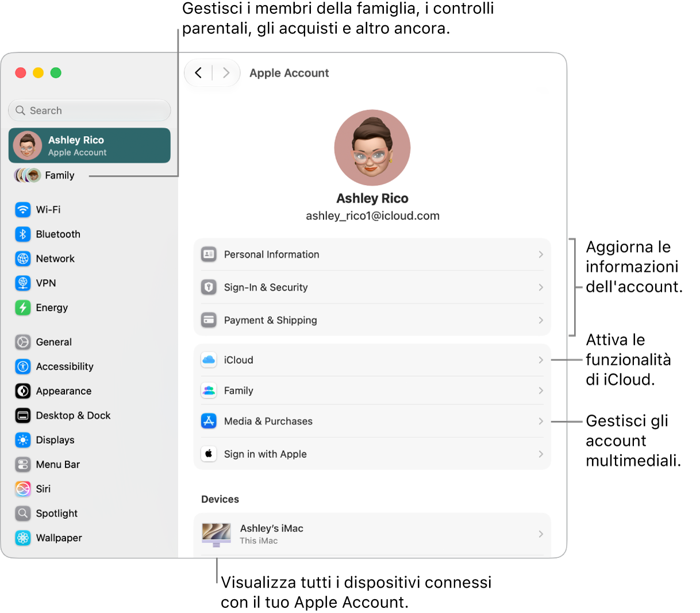Click the Siri icon

coord(23,489)
